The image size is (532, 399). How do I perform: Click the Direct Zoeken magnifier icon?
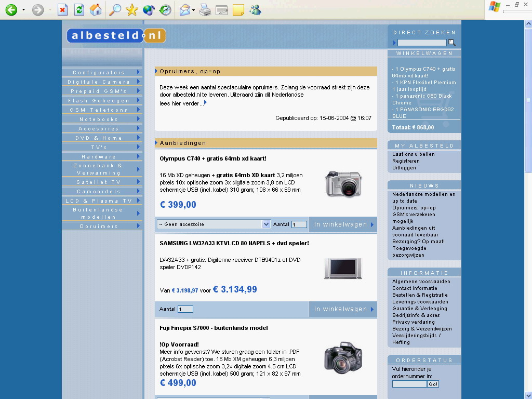[x=452, y=43]
